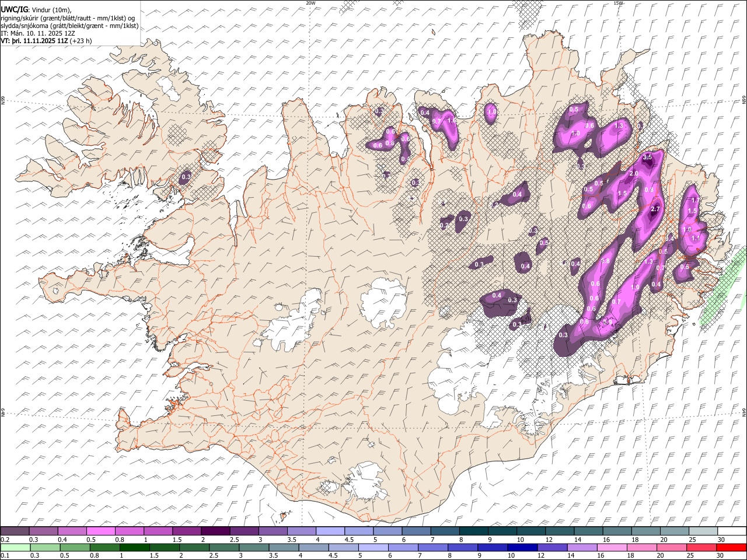The image size is (747, 560).
Task: Select the snow legend swatch between 1 and 1.5
Action: (158, 531)
